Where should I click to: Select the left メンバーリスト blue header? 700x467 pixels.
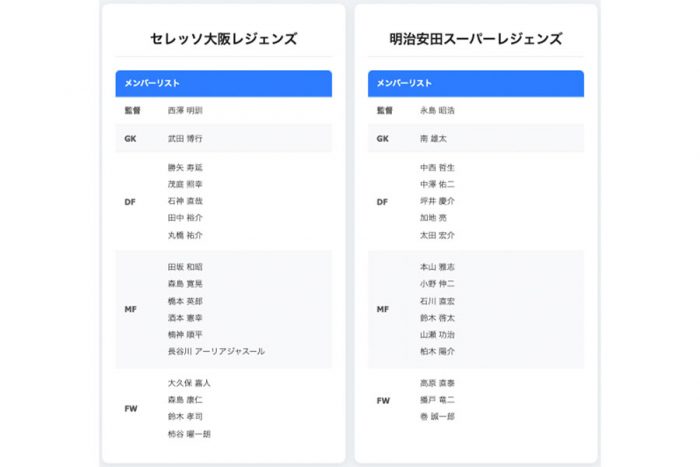point(223,83)
